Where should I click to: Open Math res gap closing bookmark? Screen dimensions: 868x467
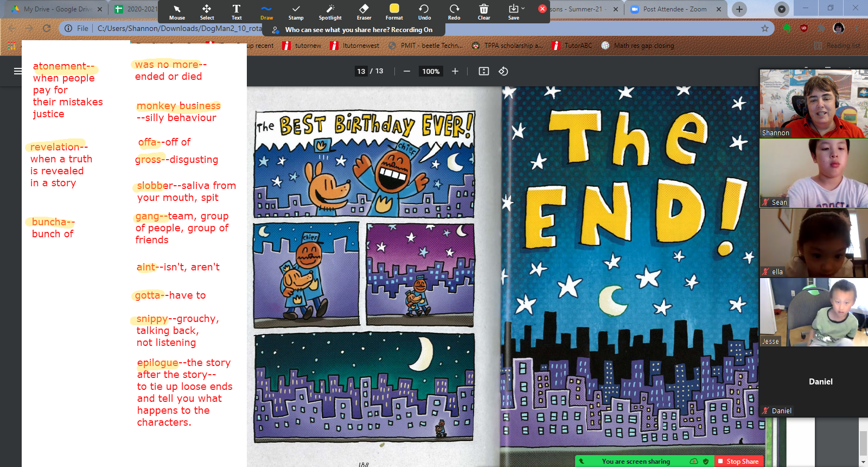coord(637,46)
